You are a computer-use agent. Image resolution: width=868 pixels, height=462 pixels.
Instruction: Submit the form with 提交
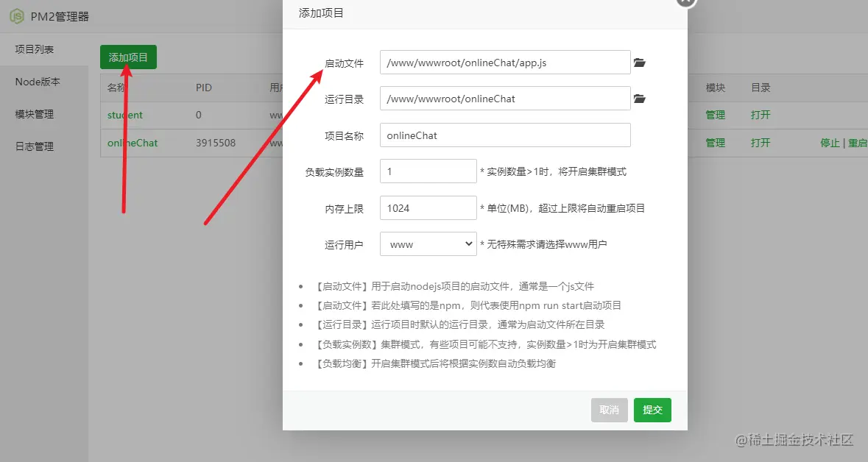pos(653,410)
